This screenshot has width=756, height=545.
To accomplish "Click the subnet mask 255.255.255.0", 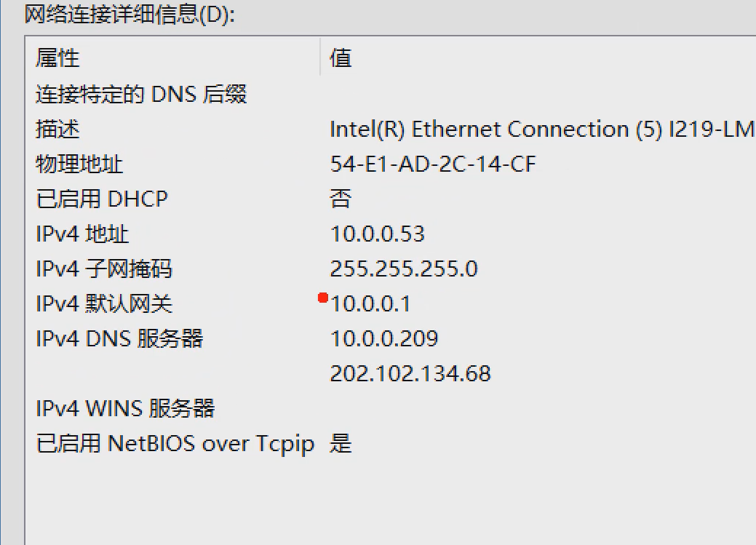I will 404,269.
